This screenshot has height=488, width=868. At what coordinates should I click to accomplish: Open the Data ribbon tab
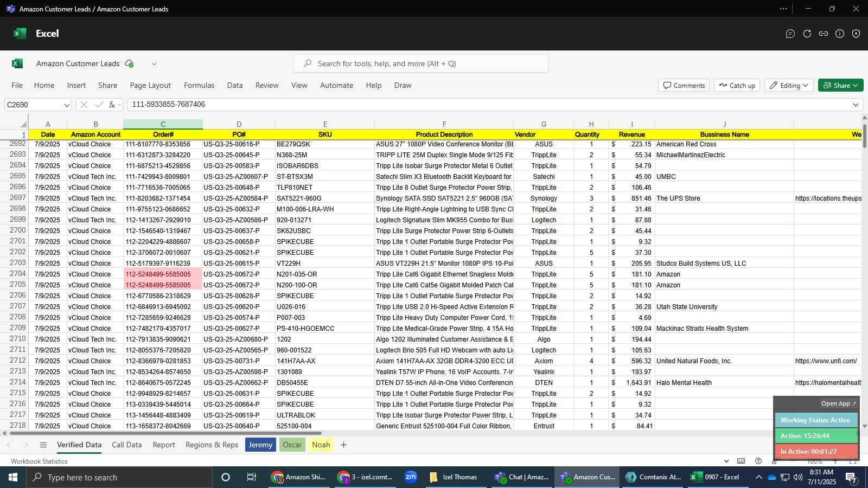(235, 85)
